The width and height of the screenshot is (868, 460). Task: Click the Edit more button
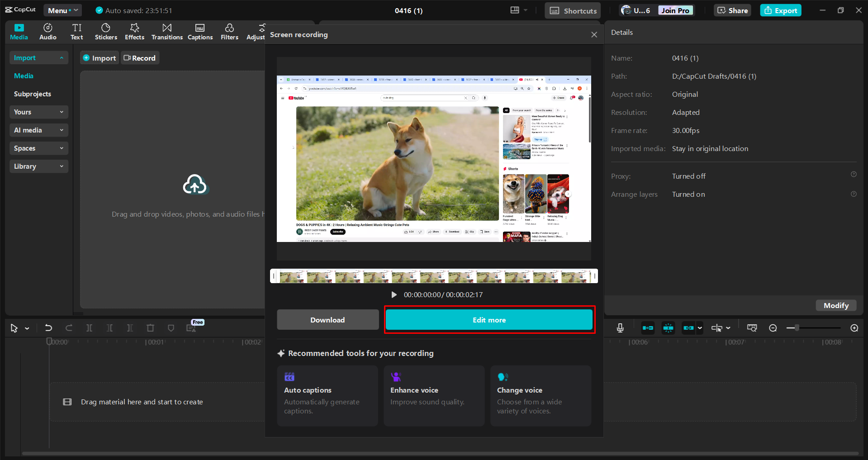point(489,320)
